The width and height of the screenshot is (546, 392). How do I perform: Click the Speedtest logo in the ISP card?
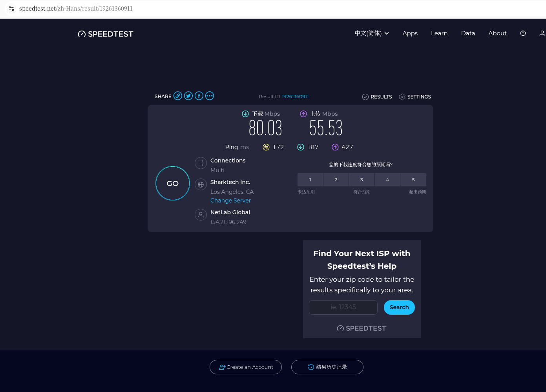[x=362, y=328]
